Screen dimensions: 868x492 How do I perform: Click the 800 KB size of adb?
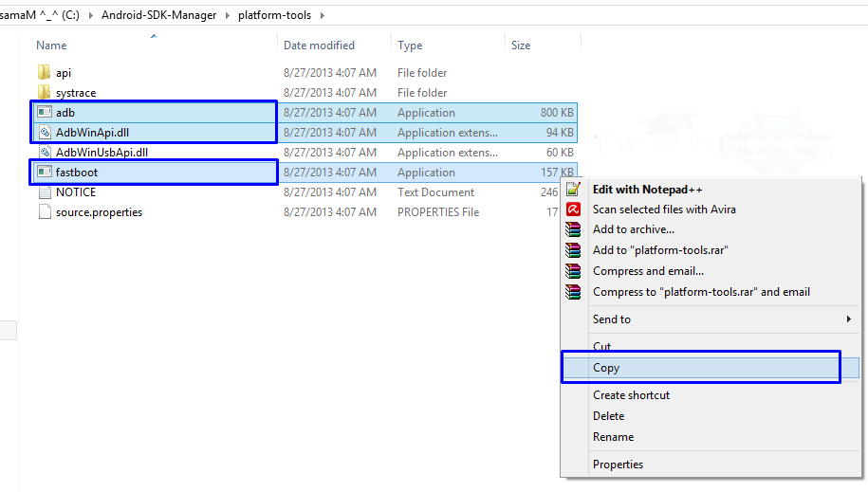point(557,113)
